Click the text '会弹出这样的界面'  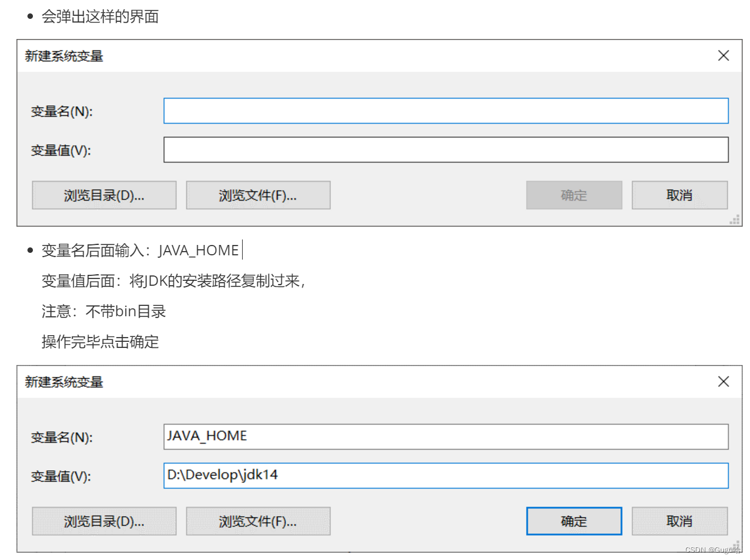(100, 16)
